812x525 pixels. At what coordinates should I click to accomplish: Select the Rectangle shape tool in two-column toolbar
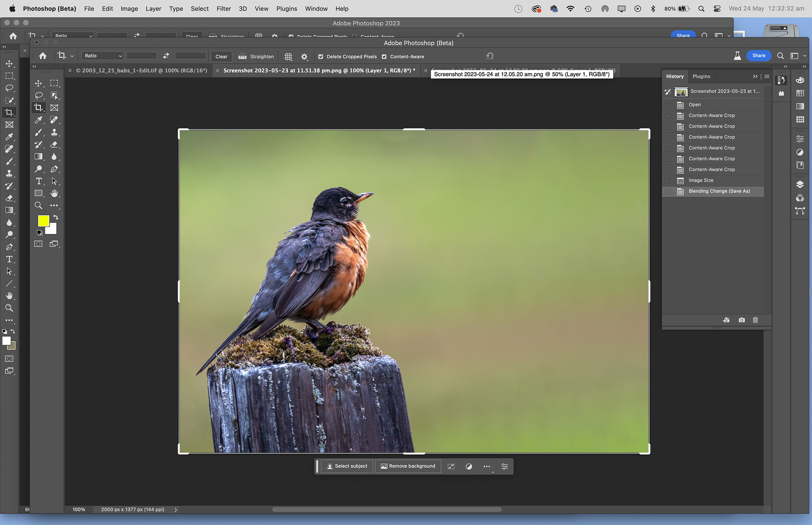coord(39,193)
